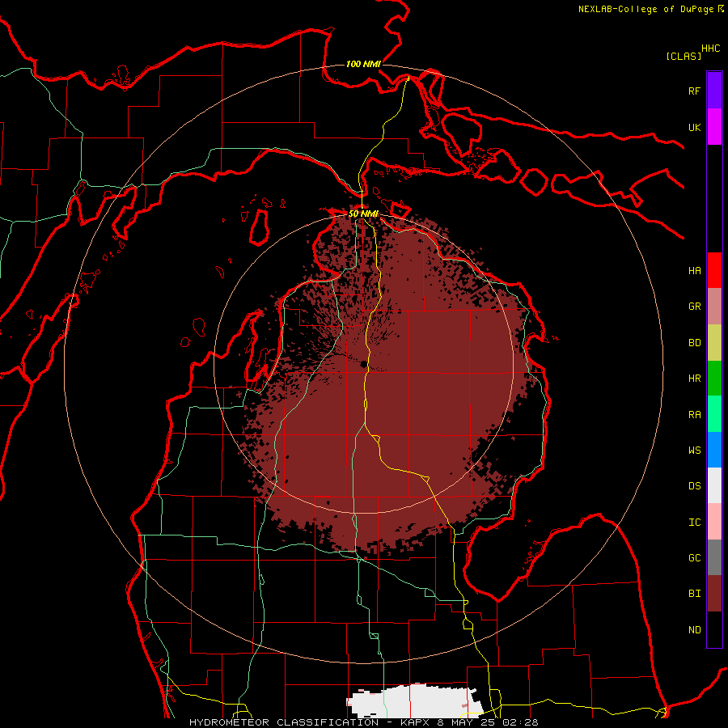Pick the HR green legend swatch
The height and width of the screenshot is (728, 728).
[x=714, y=379]
